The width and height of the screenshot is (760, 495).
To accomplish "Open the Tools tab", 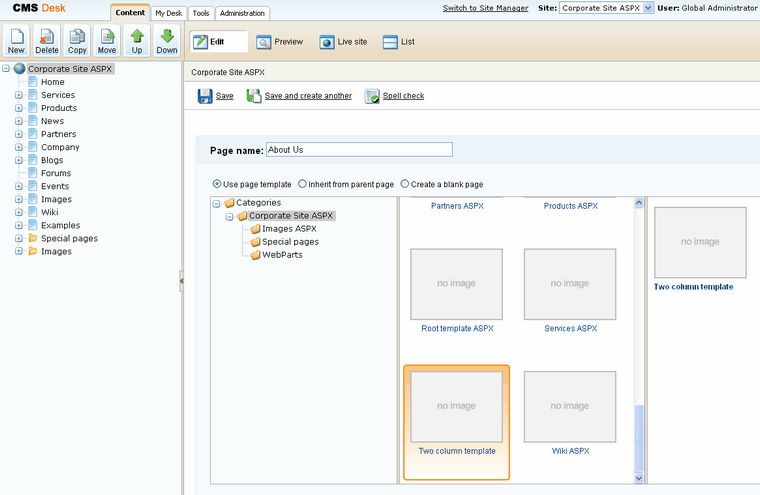I will [x=201, y=13].
